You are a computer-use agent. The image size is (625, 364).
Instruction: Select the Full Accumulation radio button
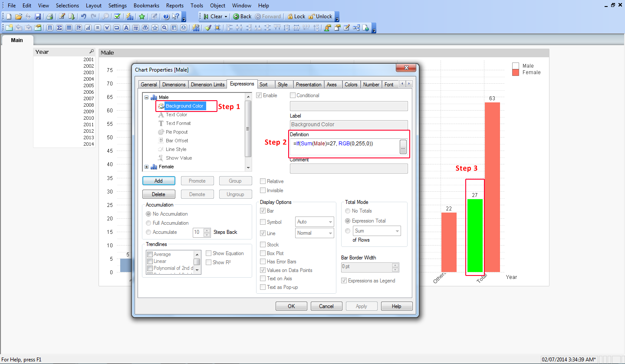point(149,223)
